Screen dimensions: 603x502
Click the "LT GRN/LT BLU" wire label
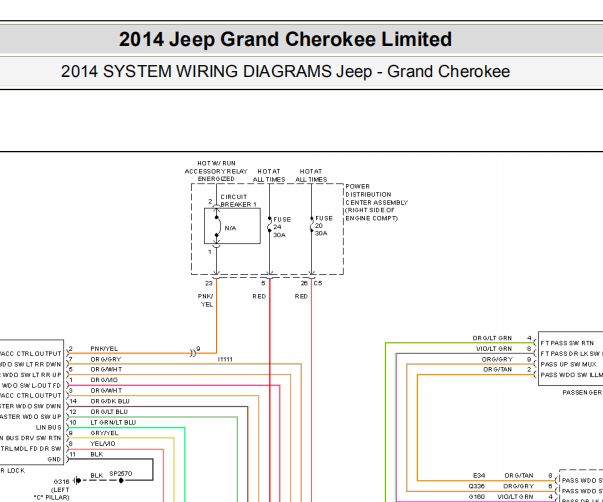113,422
